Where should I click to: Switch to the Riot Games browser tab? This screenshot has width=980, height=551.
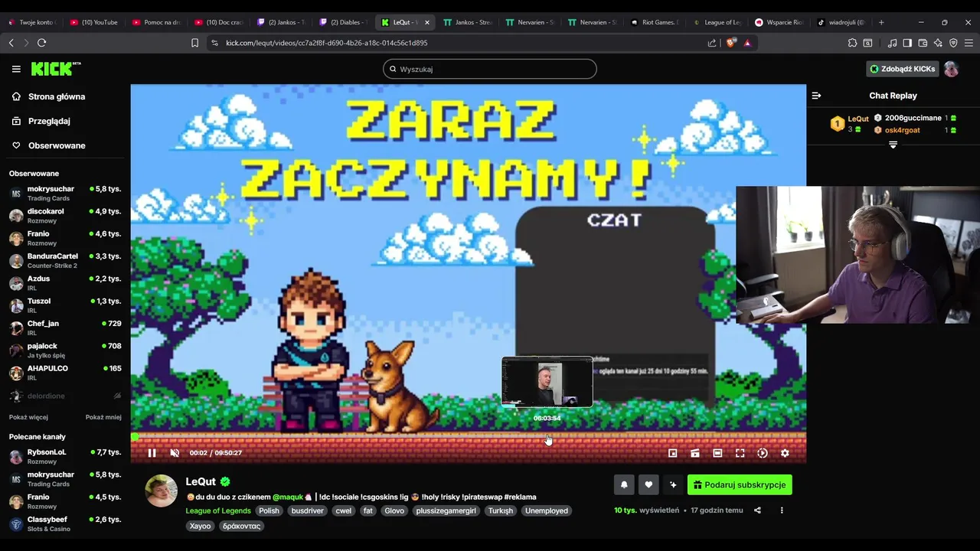point(655,22)
